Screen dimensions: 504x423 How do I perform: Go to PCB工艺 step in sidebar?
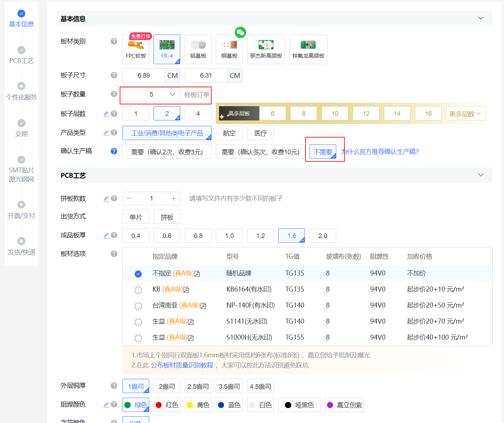coord(21,55)
